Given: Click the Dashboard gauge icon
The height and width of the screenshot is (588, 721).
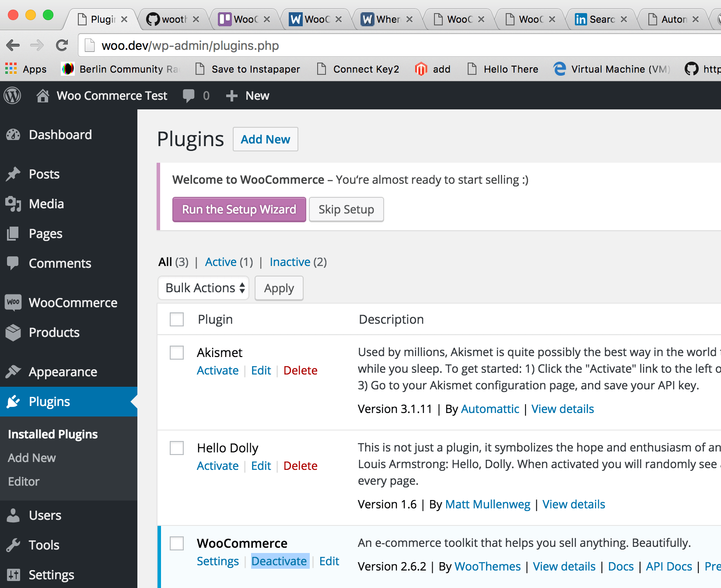Looking at the screenshot, I should click(x=13, y=135).
